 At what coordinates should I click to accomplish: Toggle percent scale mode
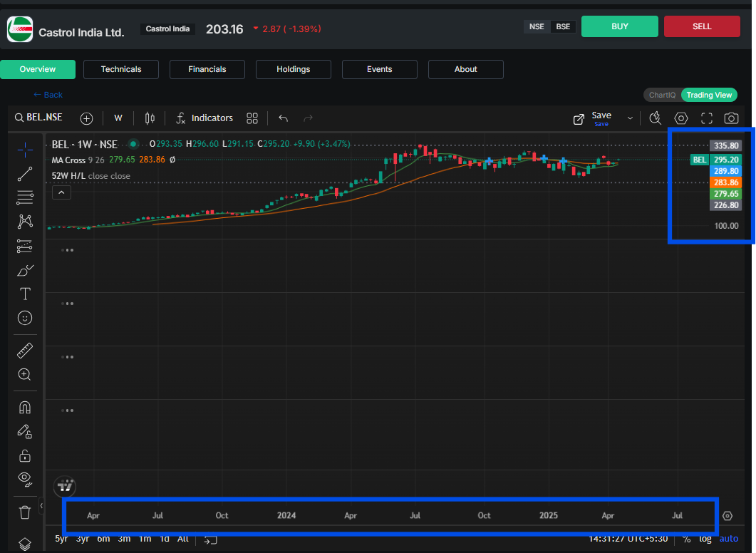(687, 539)
